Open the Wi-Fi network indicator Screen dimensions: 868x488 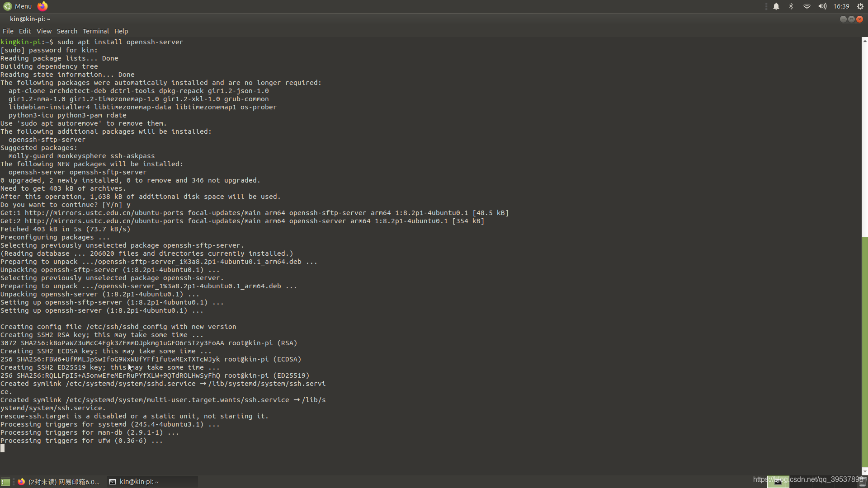(x=807, y=6)
